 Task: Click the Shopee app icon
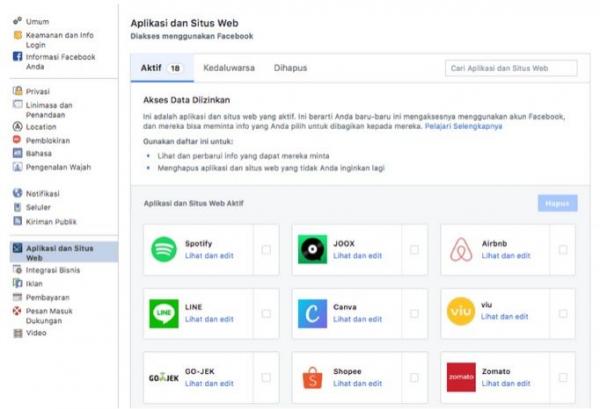coord(313,376)
